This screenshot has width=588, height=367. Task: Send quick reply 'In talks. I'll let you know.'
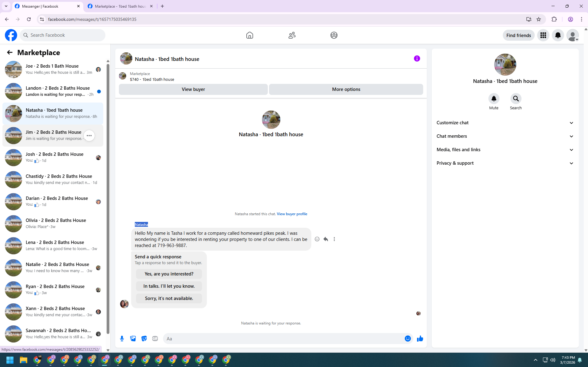169,286
